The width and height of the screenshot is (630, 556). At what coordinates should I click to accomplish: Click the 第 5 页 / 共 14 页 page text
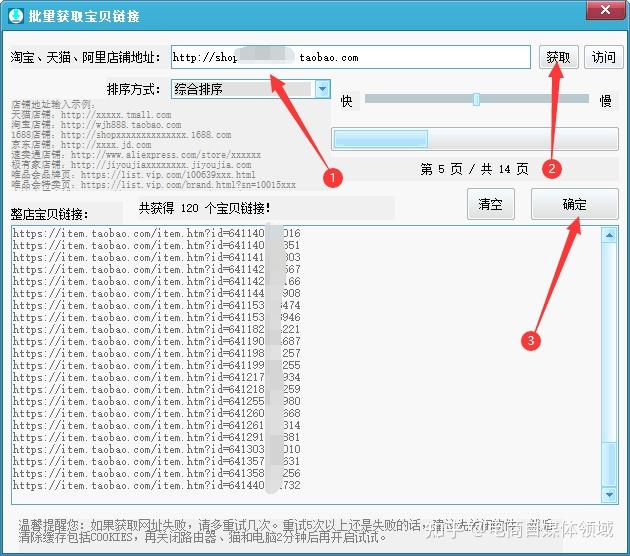pyautogui.click(x=474, y=169)
